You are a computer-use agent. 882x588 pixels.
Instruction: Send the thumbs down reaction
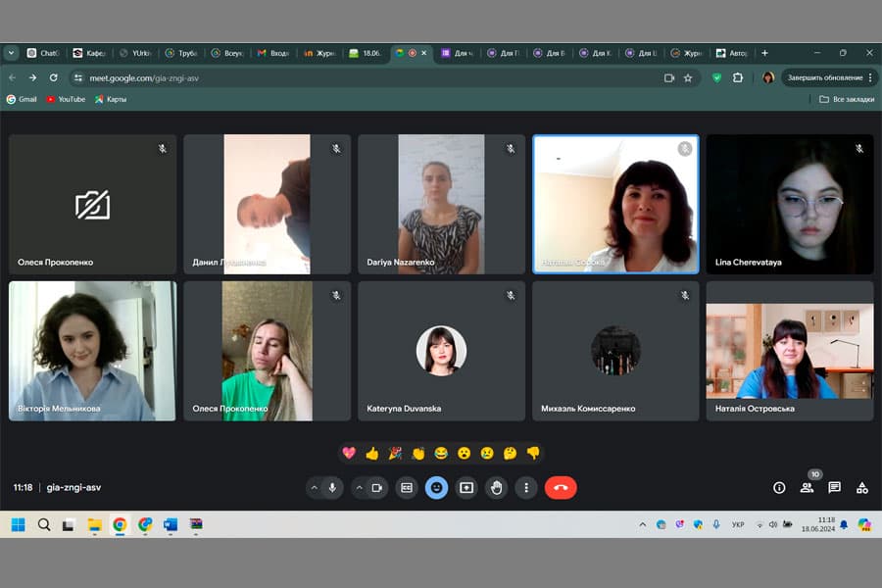coord(533,453)
